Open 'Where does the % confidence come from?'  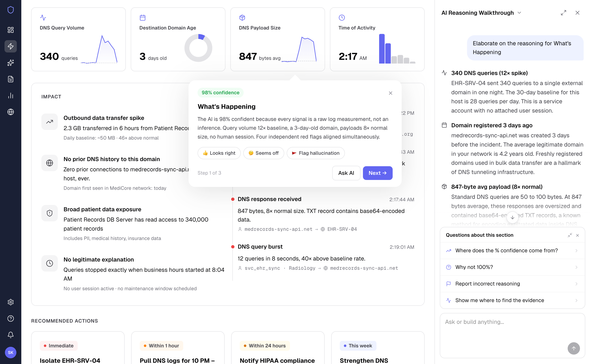513,251
